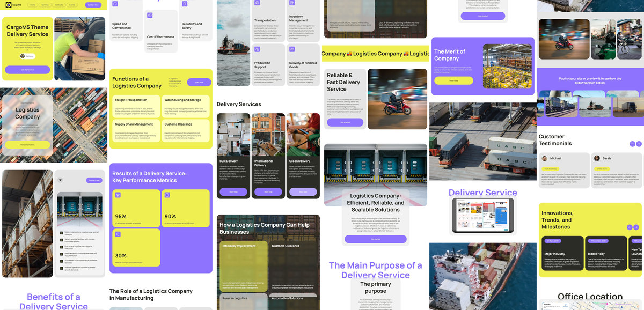Click the Transportation card icon
The image size is (644, 310).
click(257, 3)
